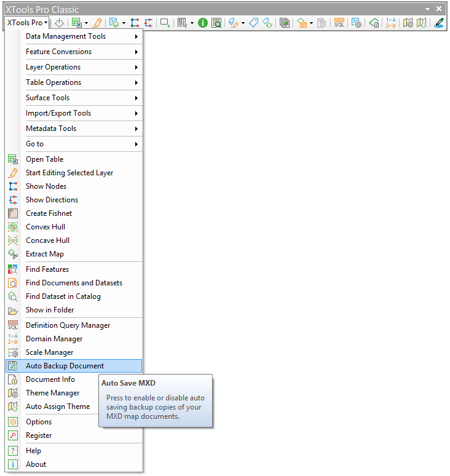
Task: Open the Find Features menu entry
Action: click(74, 269)
